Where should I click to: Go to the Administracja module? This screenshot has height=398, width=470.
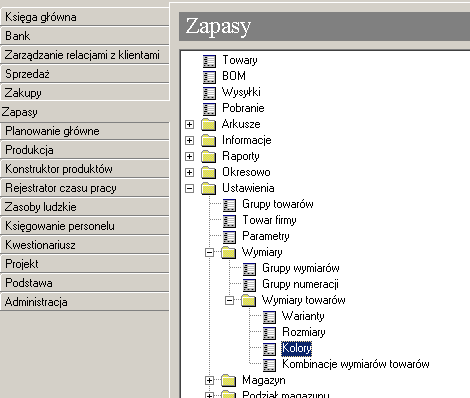[85, 302]
